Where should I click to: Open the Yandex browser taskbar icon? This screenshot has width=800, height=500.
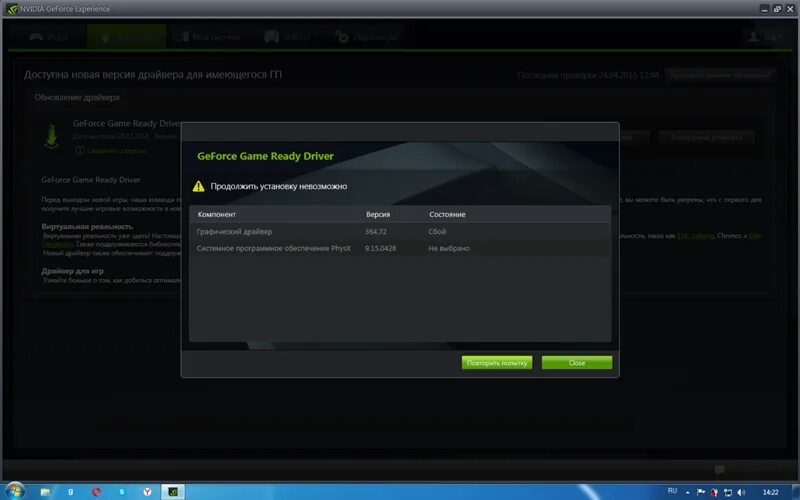[147, 492]
